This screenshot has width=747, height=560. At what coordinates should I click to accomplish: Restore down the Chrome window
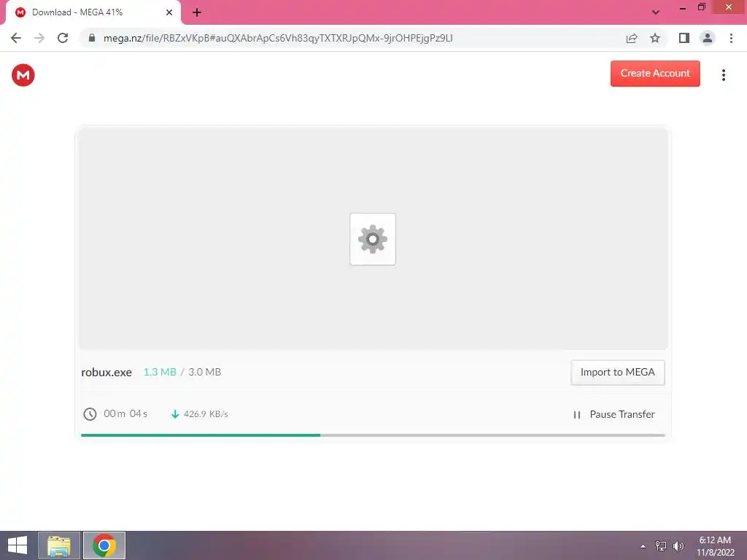(x=701, y=7)
